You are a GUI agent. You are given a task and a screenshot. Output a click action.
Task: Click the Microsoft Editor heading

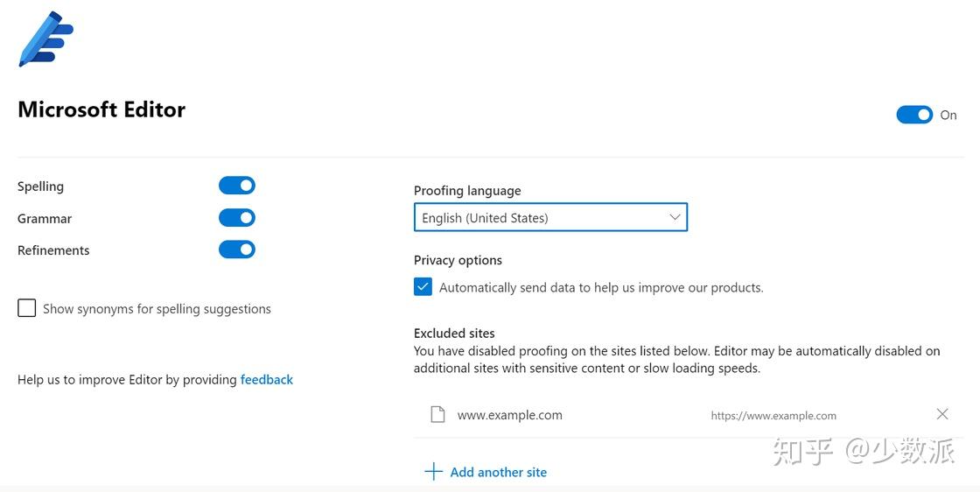(x=101, y=109)
